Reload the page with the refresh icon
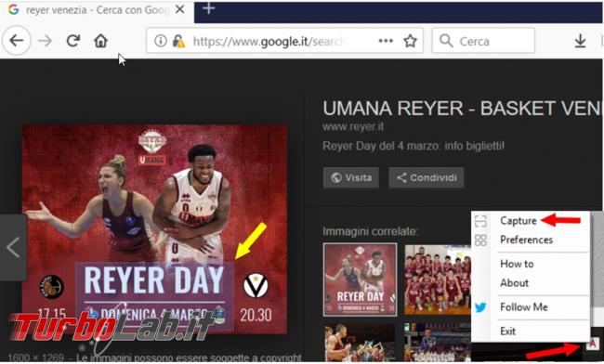Screen dimensions: 604x364 [x=73, y=41]
